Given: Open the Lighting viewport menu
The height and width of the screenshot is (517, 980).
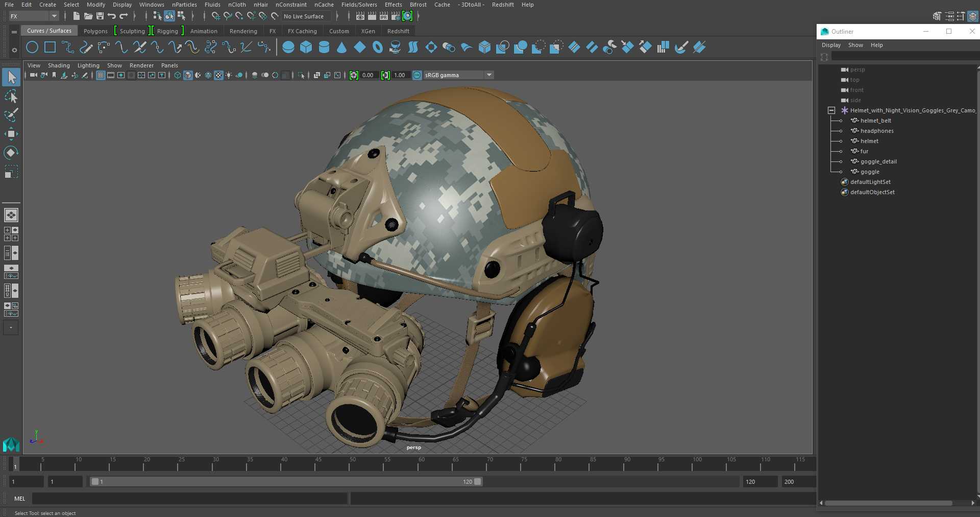Looking at the screenshot, I should pos(88,65).
